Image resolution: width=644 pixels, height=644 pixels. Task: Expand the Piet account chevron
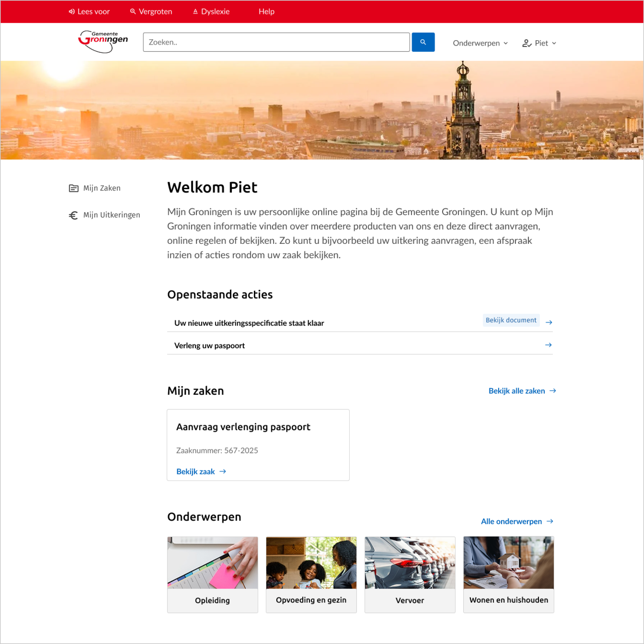pos(554,43)
